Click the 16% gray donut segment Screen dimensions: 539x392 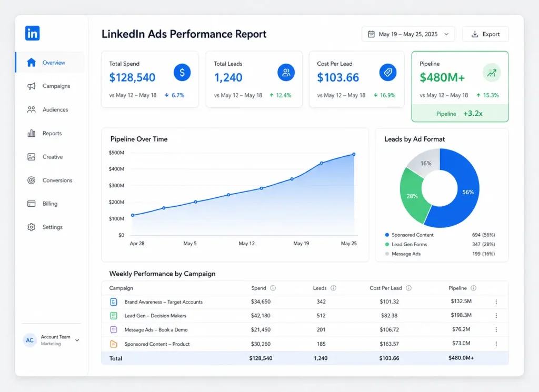[x=426, y=163]
